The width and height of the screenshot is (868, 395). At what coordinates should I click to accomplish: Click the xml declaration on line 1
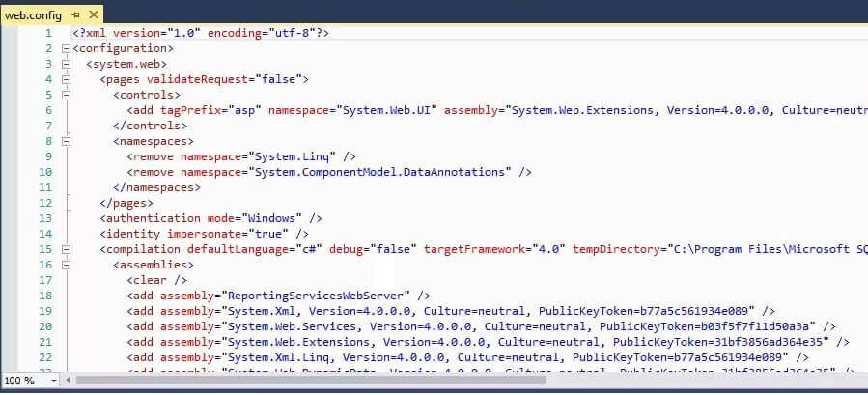click(x=201, y=33)
